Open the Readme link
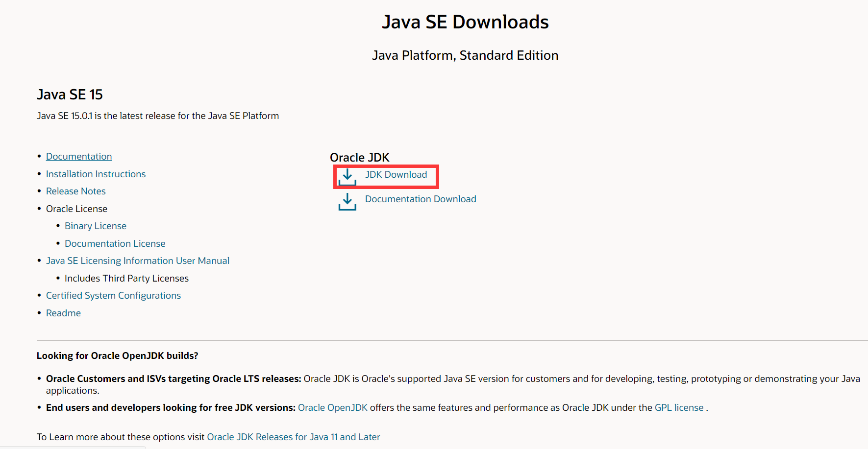The image size is (868, 449). point(63,313)
